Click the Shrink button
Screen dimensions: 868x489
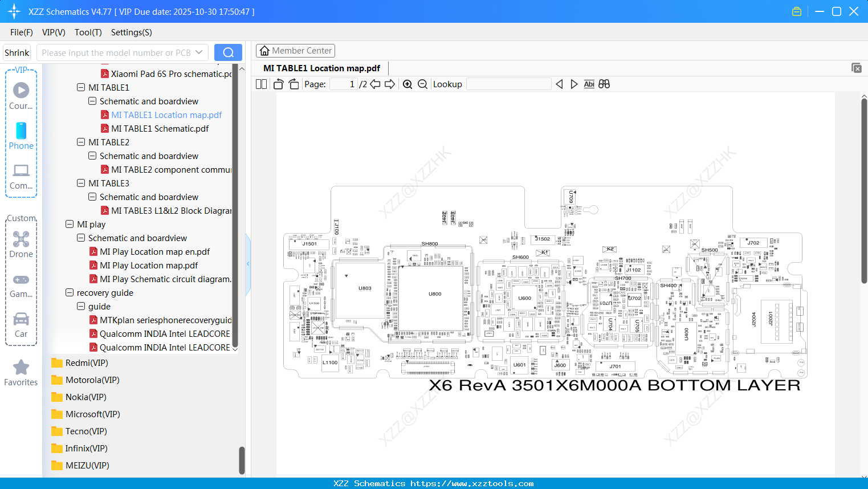[x=17, y=52]
